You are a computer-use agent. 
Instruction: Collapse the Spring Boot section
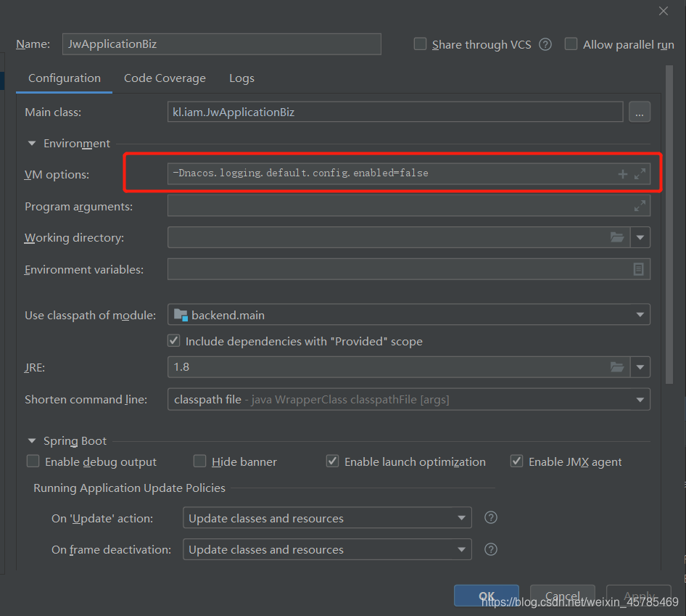point(32,440)
